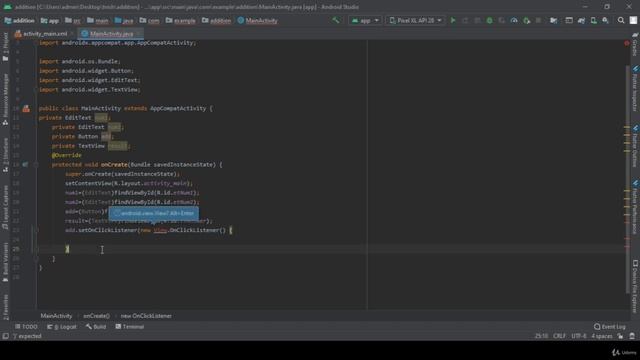Click the red error indicator atop editor scrollbar
The image size is (640, 360).
click(627, 43)
